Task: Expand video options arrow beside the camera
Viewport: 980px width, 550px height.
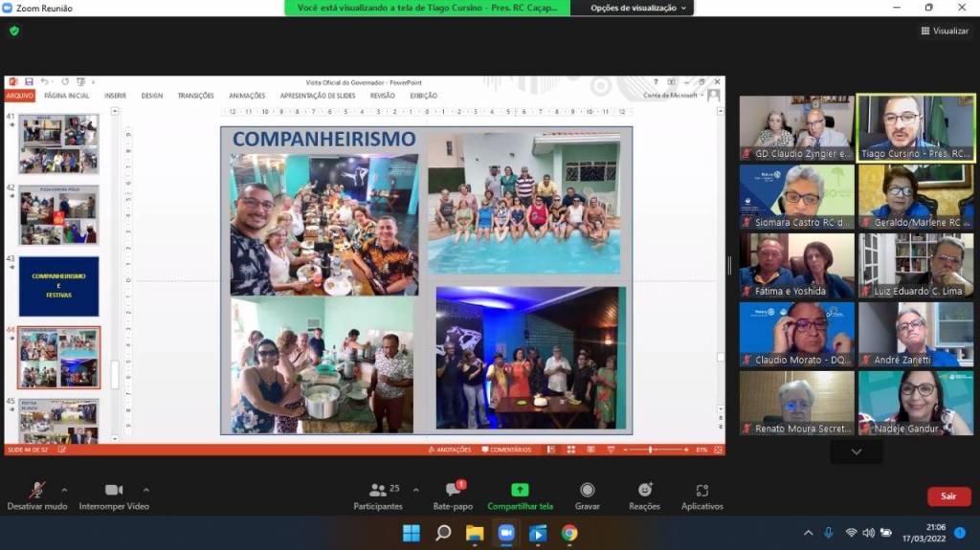Action: click(145, 490)
